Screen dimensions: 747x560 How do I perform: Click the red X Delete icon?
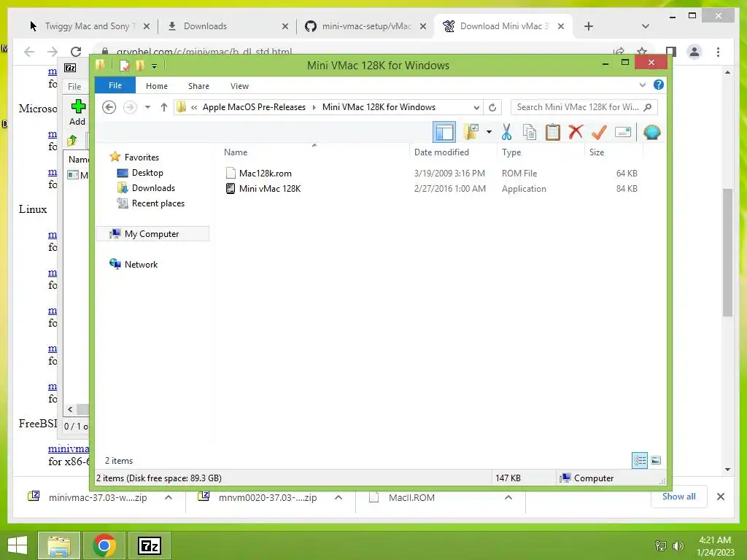(x=576, y=132)
